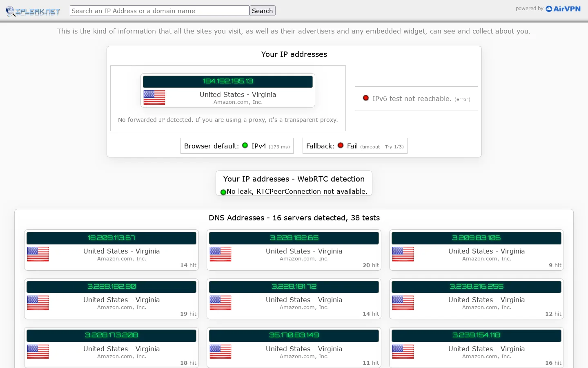Click the flag in the 3.228.181.72 card
This screenshot has height=368, width=588.
tap(220, 303)
